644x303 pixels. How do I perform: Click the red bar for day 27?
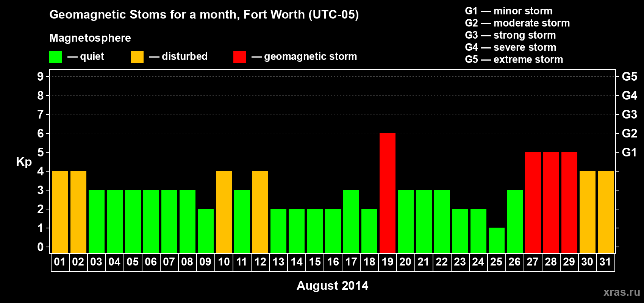533,202
